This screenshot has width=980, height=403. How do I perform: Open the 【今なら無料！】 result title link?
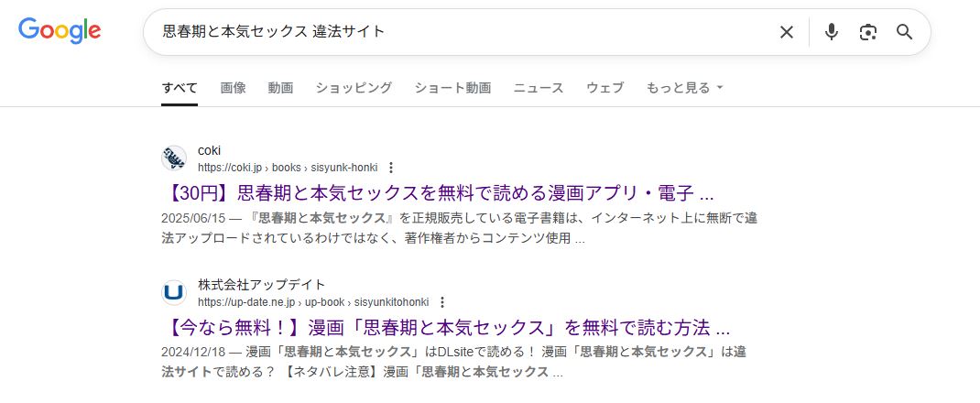446,328
